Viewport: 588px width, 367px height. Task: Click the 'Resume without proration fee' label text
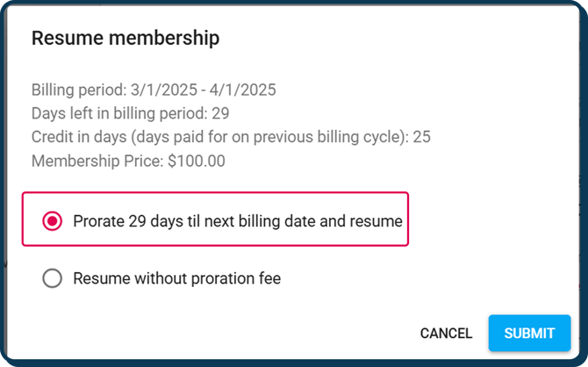click(x=176, y=279)
